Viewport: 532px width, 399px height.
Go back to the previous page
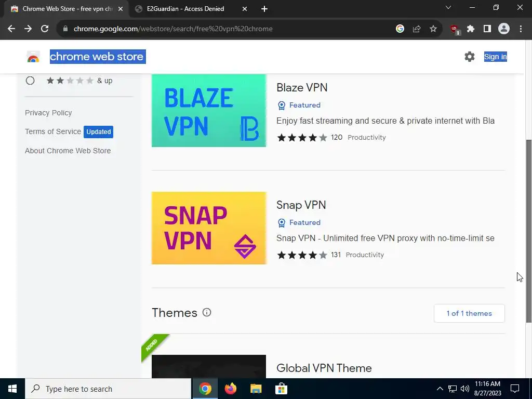[x=11, y=29]
